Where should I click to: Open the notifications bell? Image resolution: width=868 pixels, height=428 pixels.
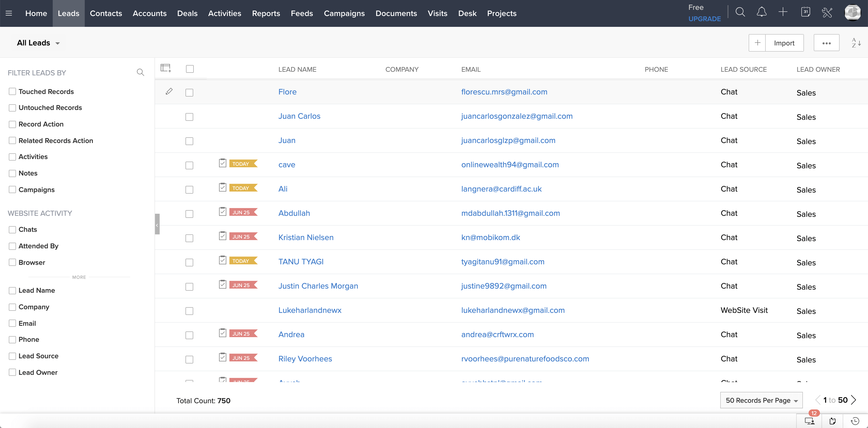pos(762,12)
